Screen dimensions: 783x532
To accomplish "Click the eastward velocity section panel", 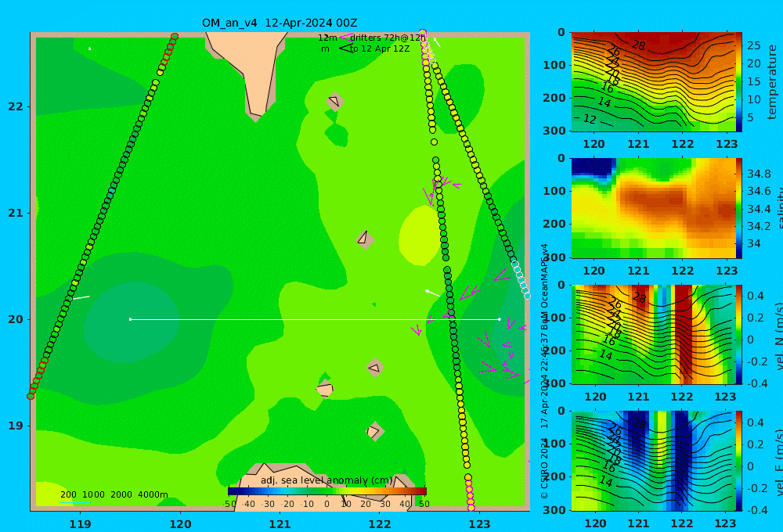I will [655, 461].
